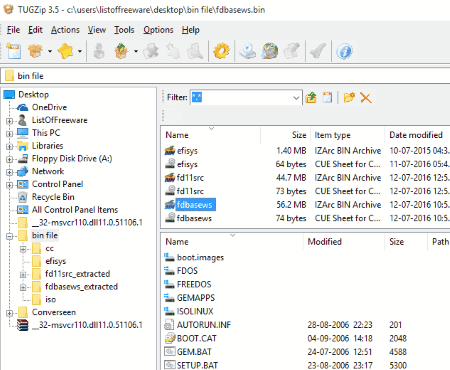
Task: Collapse the bin file tree node
Action: point(9,236)
